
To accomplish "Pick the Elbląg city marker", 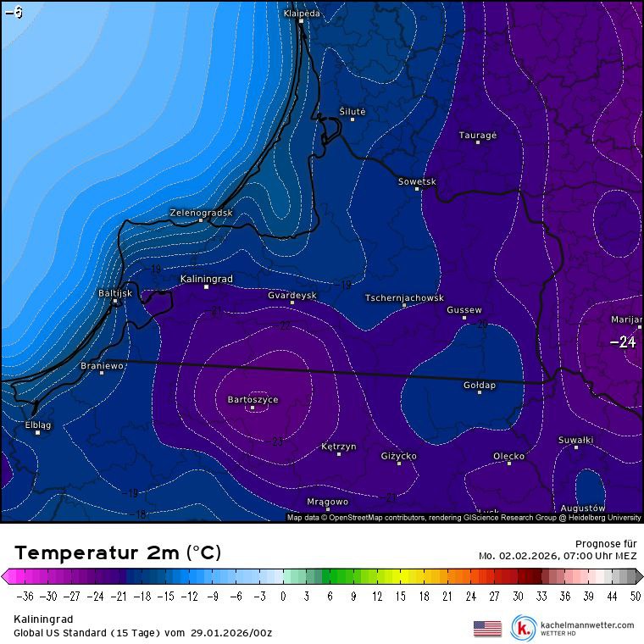I will 37,432.
